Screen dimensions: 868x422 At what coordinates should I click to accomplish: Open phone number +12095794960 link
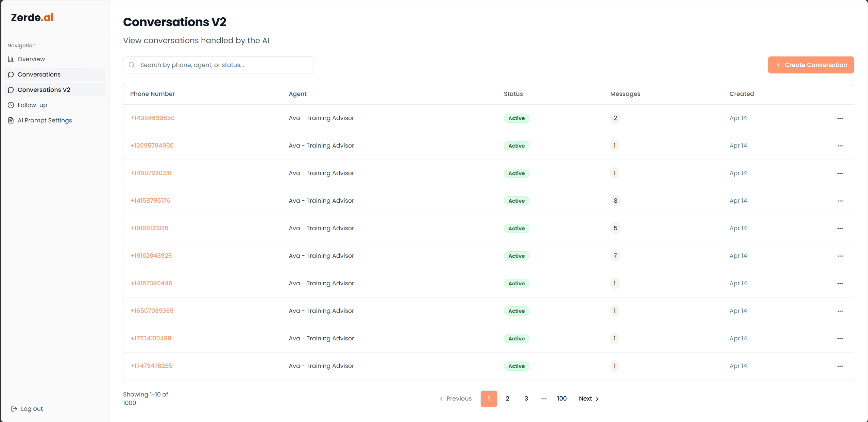[152, 146]
